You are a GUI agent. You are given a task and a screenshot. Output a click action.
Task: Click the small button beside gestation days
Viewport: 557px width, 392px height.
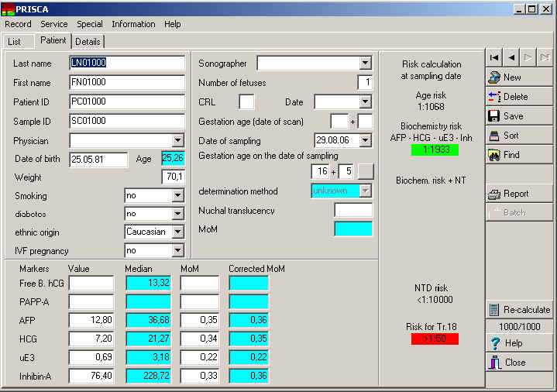click(366, 172)
